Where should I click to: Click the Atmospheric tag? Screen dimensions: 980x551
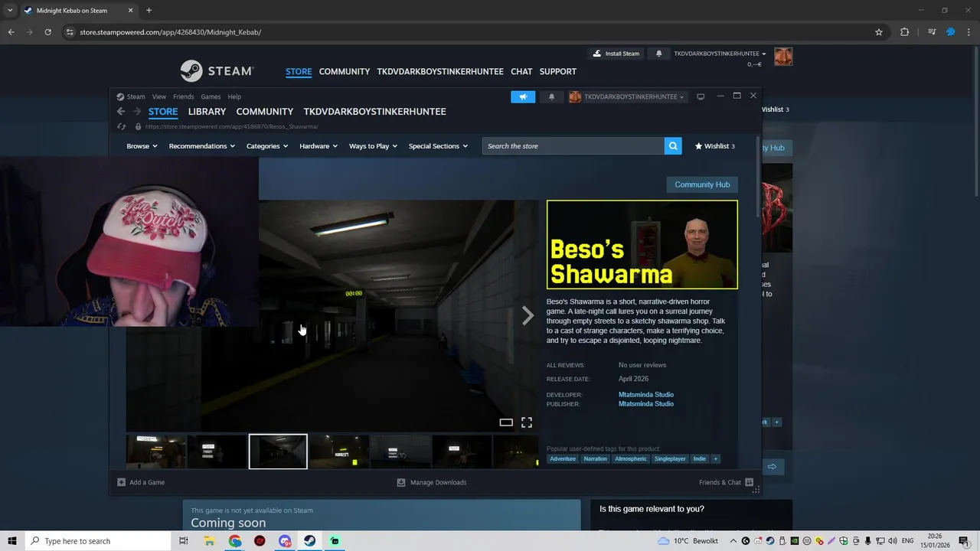tap(631, 459)
